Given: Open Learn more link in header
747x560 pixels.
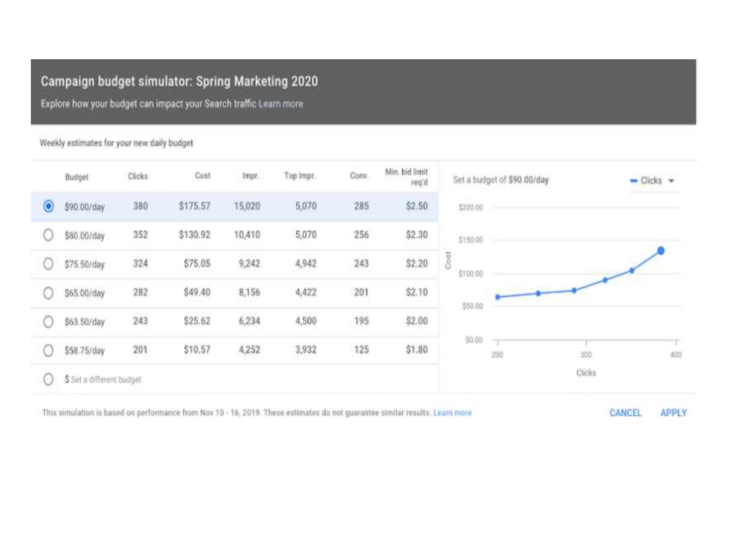Looking at the screenshot, I should point(280,104).
